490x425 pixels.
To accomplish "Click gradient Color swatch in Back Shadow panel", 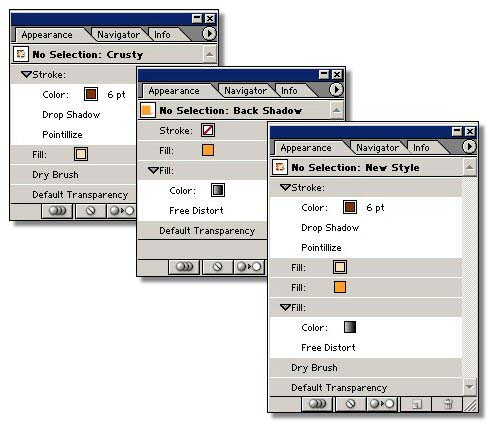I will coord(218,190).
